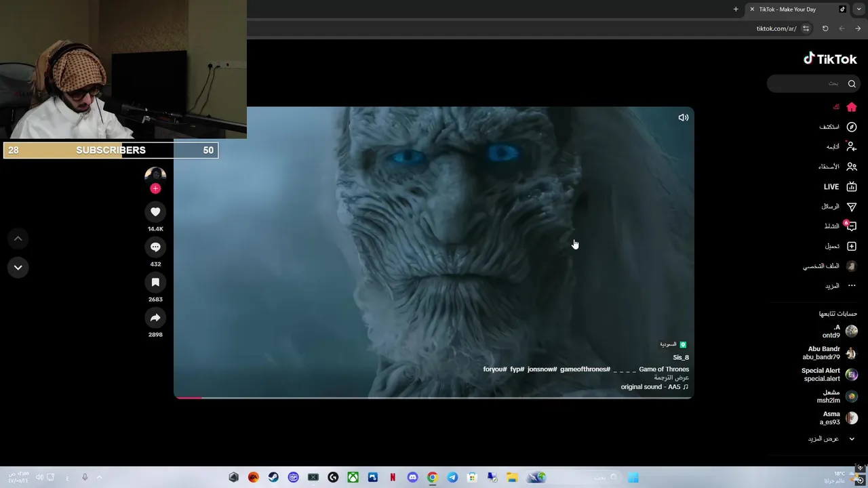
Task: Open the tab search dropdown chevron
Action: 859,9
